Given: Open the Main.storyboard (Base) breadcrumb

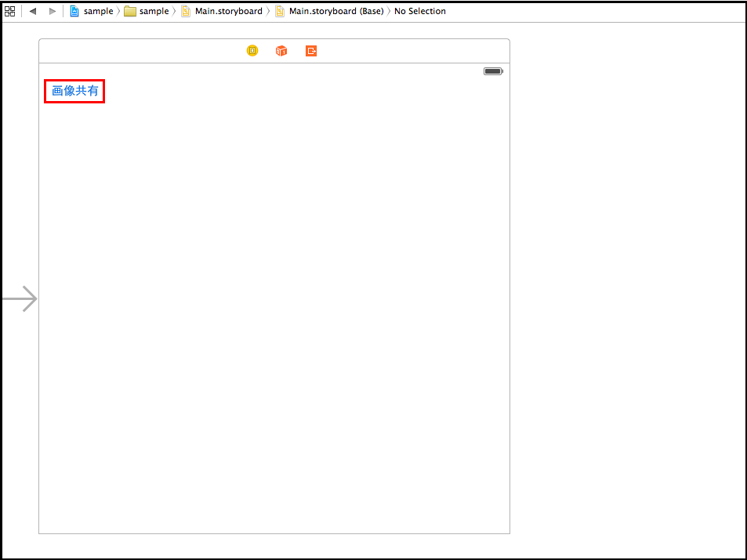Looking at the screenshot, I should click(x=330, y=11).
